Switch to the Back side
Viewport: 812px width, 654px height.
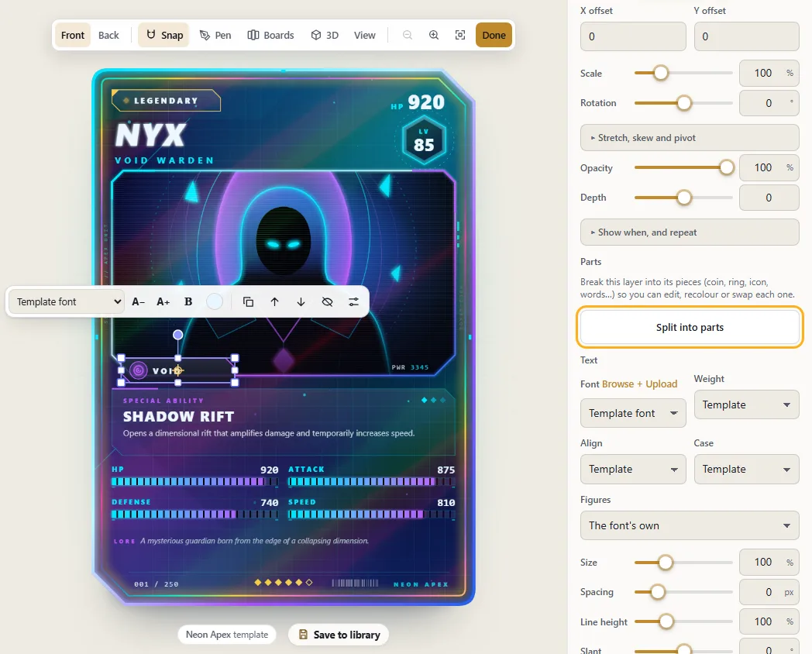[108, 35]
